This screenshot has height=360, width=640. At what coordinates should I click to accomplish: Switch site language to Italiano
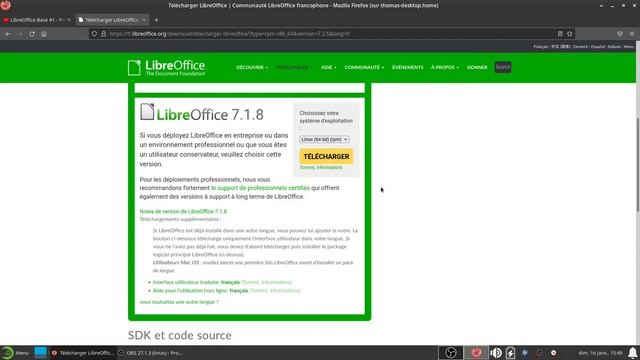[614, 47]
